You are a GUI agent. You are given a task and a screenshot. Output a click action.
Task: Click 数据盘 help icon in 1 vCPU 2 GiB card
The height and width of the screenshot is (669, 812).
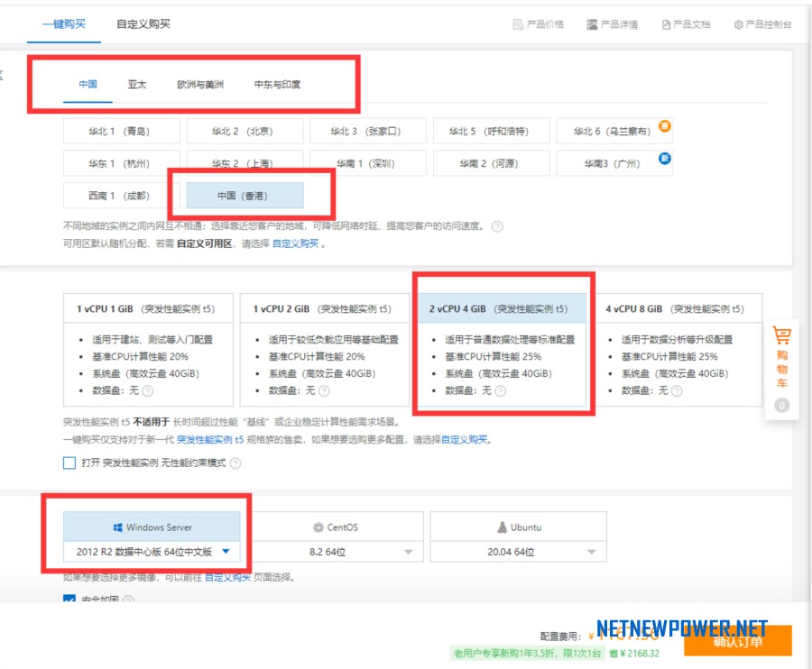coord(324,390)
